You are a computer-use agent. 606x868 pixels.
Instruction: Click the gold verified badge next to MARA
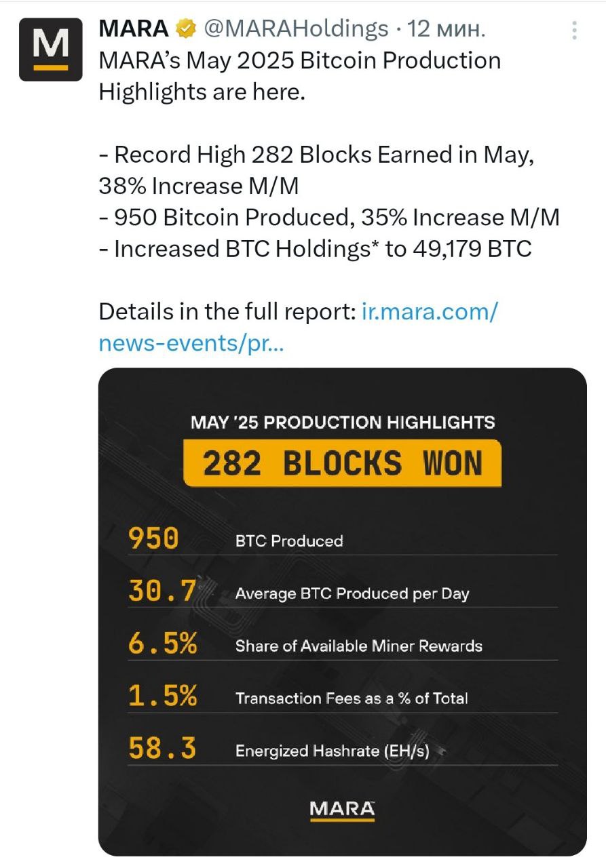tap(185, 28)
